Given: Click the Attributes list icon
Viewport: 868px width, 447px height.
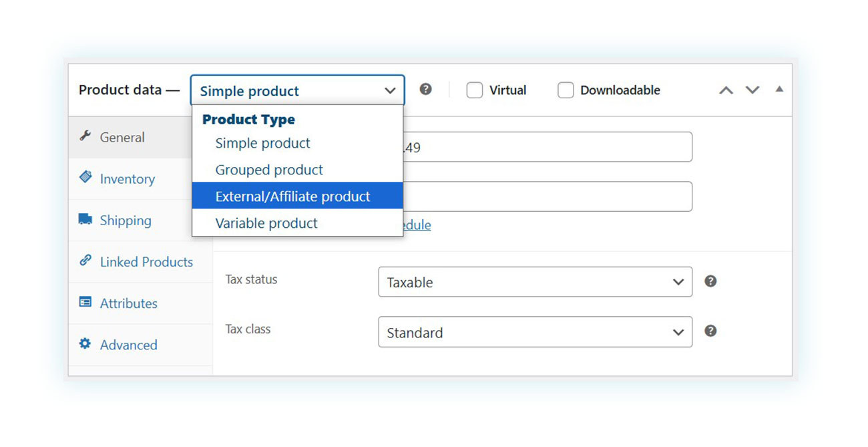Looking at the screenshot, I should [85, 302].
